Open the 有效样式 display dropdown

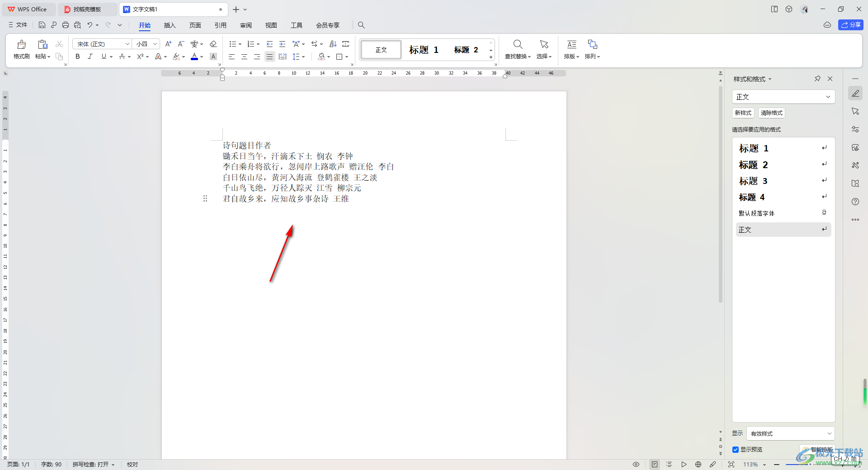(x=790, y=433)
